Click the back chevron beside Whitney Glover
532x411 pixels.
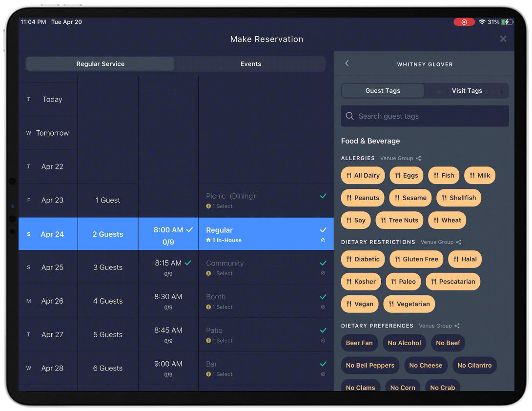click(347, 63)
